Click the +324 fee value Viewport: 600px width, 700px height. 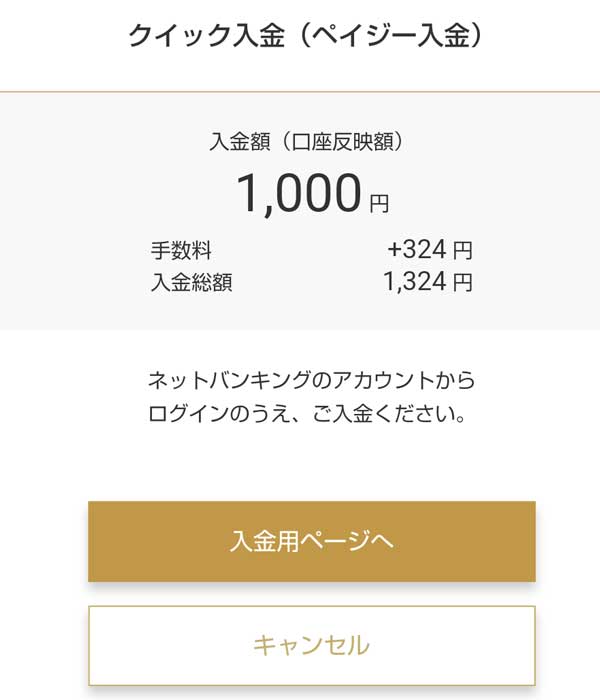click(416, 250)
